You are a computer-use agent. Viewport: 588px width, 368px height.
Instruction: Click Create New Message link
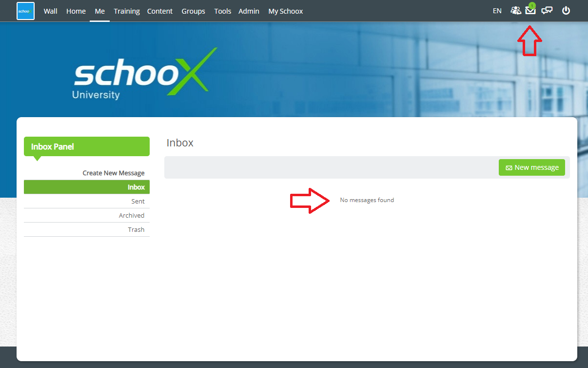(114, 173)
